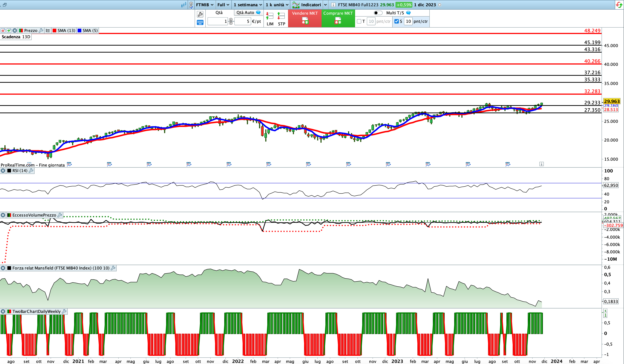Toggle the chain link between quantity fields

click(x=231, y=21)
